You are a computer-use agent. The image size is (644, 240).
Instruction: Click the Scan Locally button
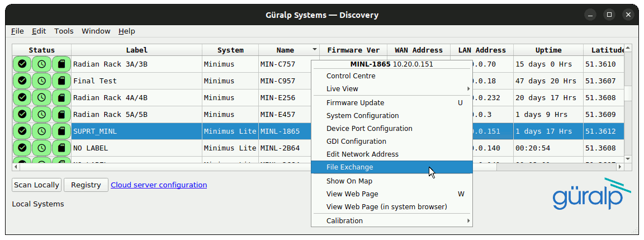(36, 185)
